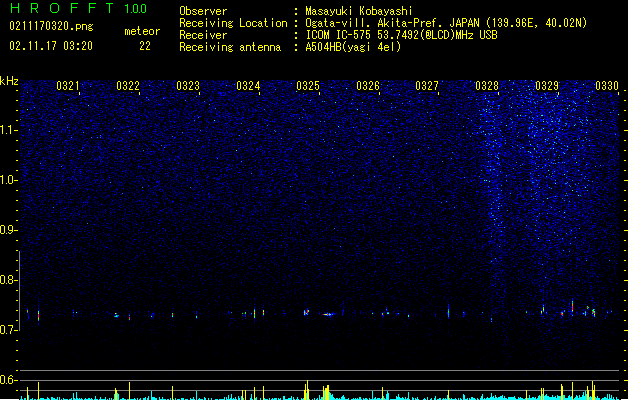The image size is (629, 400).
Task: Click the long meteor echo after 0325
Action: coord(328,315)
